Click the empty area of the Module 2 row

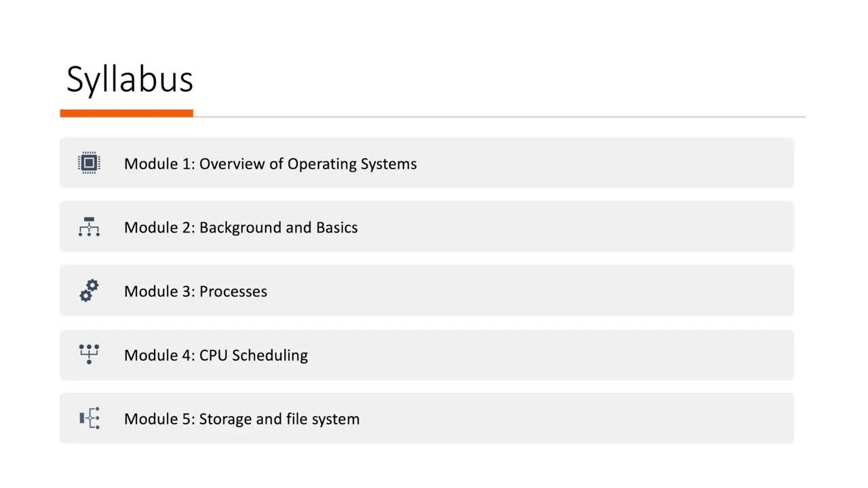click(576, 226)
